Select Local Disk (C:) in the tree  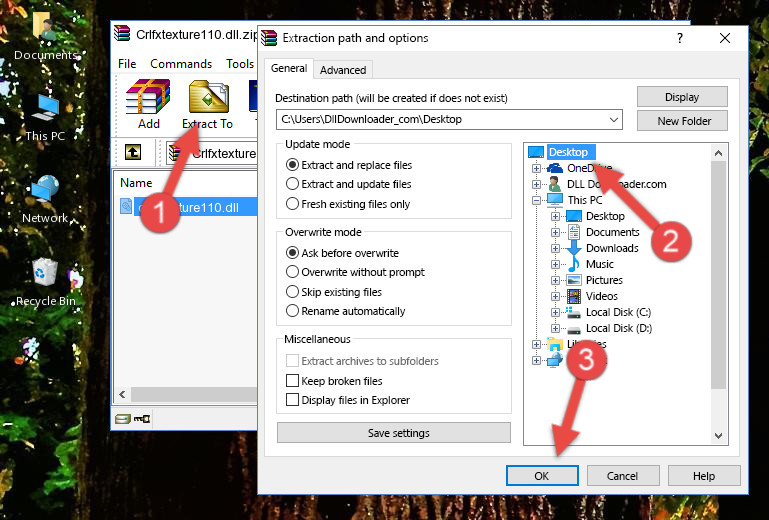(x=618, y=312)
